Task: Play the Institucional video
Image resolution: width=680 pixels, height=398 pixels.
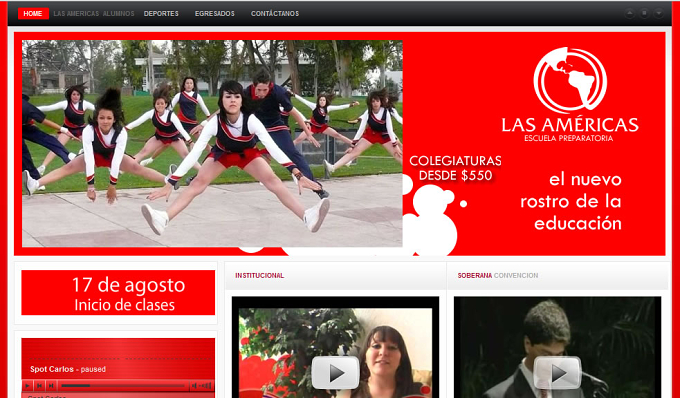Action: click(335, 372)
